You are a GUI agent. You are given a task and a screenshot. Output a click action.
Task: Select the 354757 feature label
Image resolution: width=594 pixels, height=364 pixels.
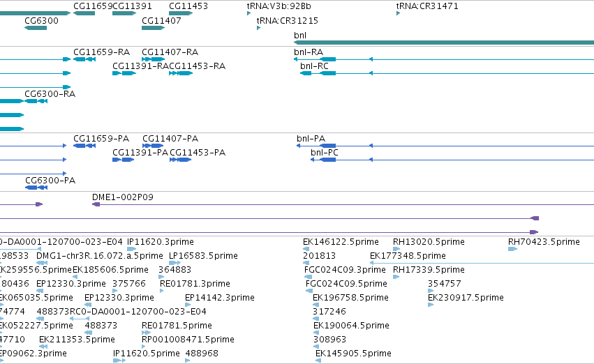(444, 284)
